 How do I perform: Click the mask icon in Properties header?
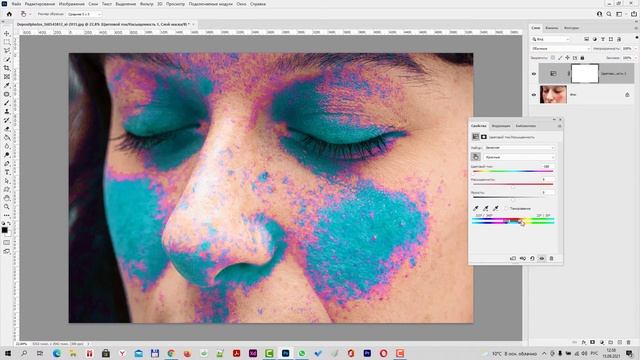pos(484,137)
